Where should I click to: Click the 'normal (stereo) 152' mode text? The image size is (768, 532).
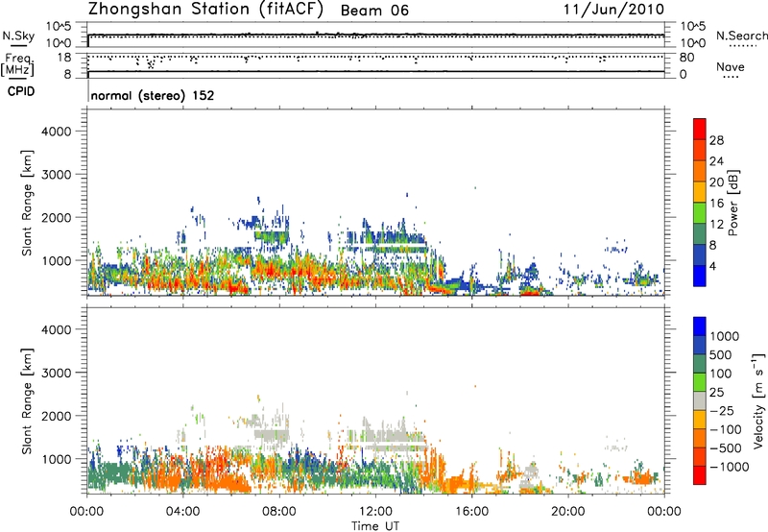pos(153,95)
